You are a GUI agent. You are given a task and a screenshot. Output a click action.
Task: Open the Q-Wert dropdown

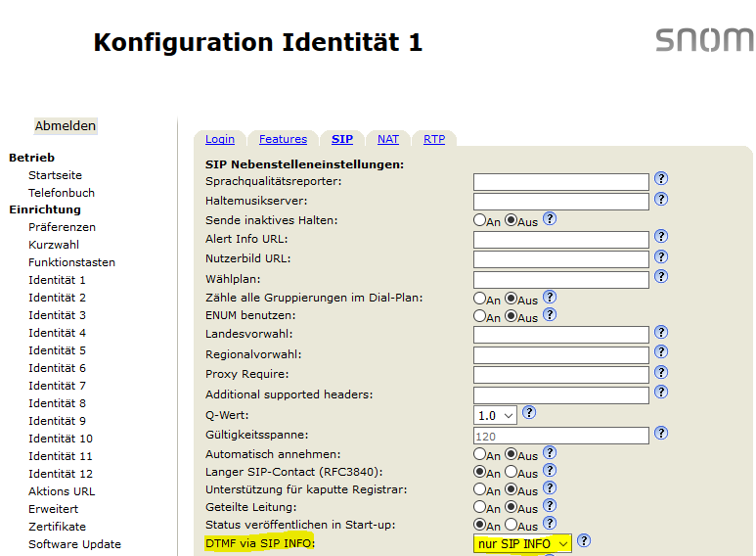(x=495, y=415)
